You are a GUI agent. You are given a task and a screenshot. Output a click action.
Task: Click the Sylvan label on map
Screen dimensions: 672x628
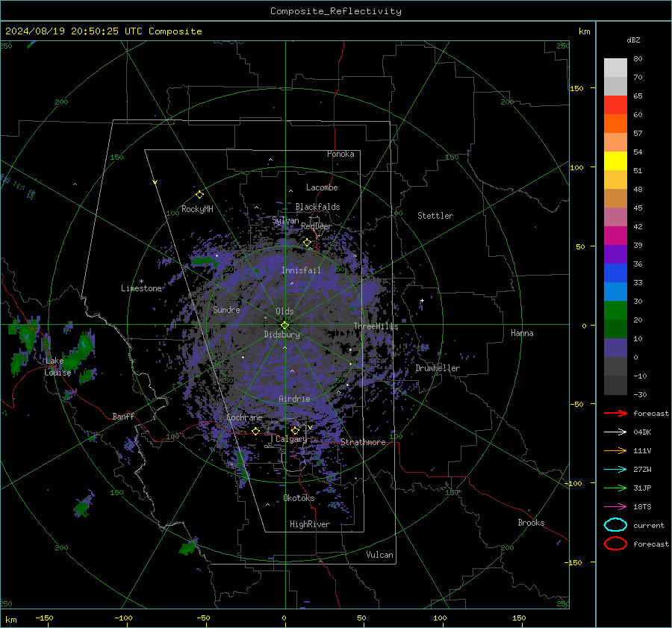(285, 221)
